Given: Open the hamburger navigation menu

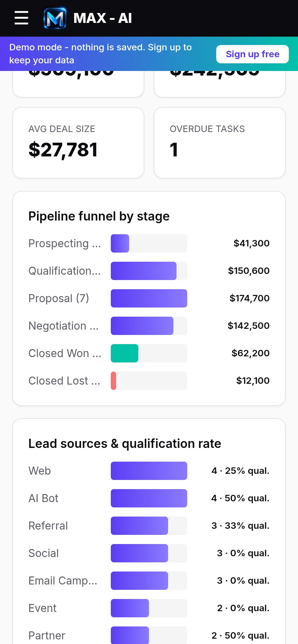Looking at the screenshot, I should coord(21,18).
